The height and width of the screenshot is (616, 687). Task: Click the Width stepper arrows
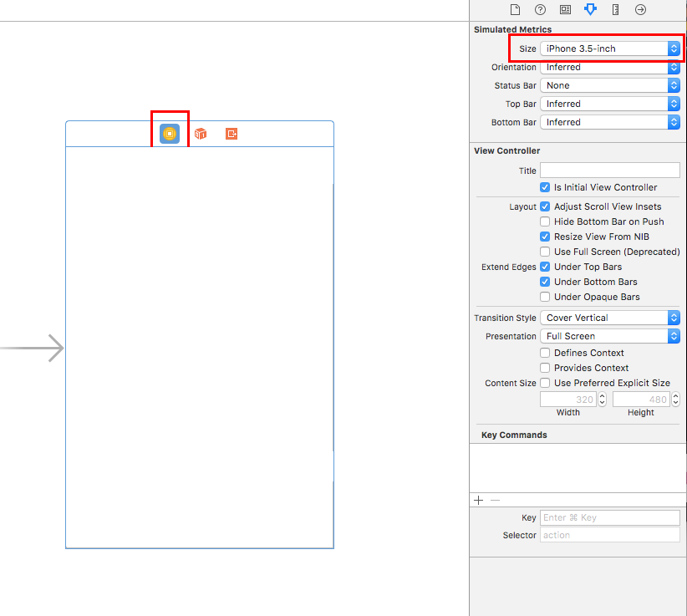[x=603, y=400]
